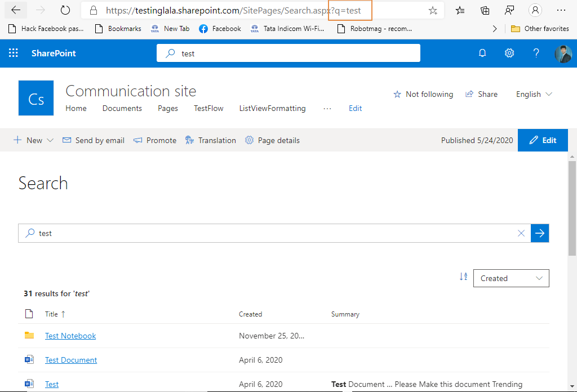Toggle Not following star for site

click(x=423, y=94)
